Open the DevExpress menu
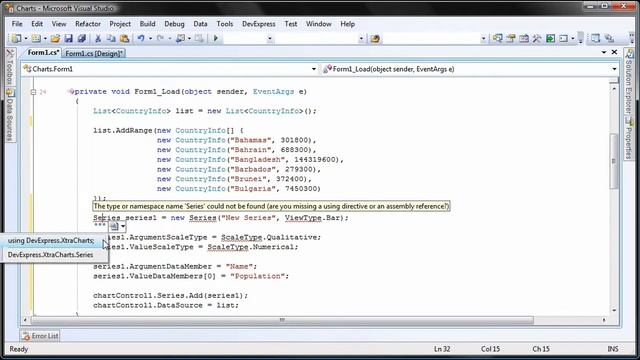This screenshot has height=360, width=640. [x=259, y=24]
